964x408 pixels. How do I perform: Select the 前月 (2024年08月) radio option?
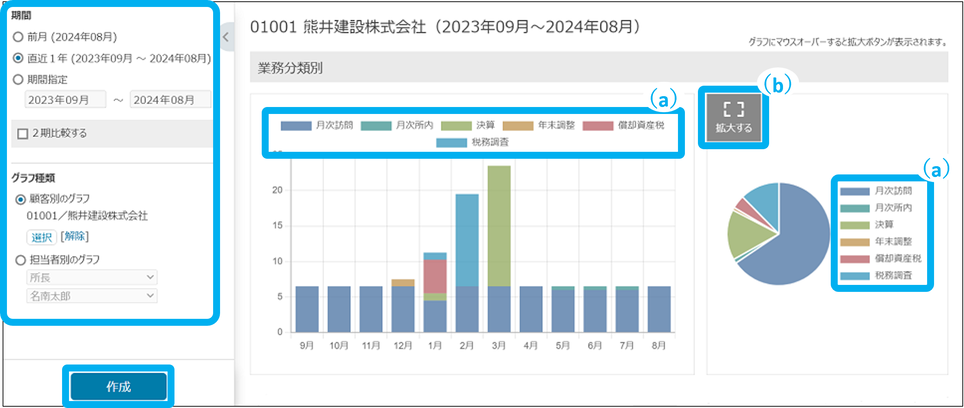[x=18, y=37]
